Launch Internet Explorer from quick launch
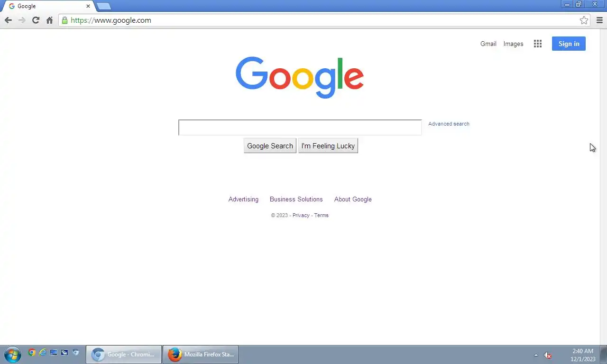The width and height of the screenshot is (607, 364). click(x=43, y=353)
